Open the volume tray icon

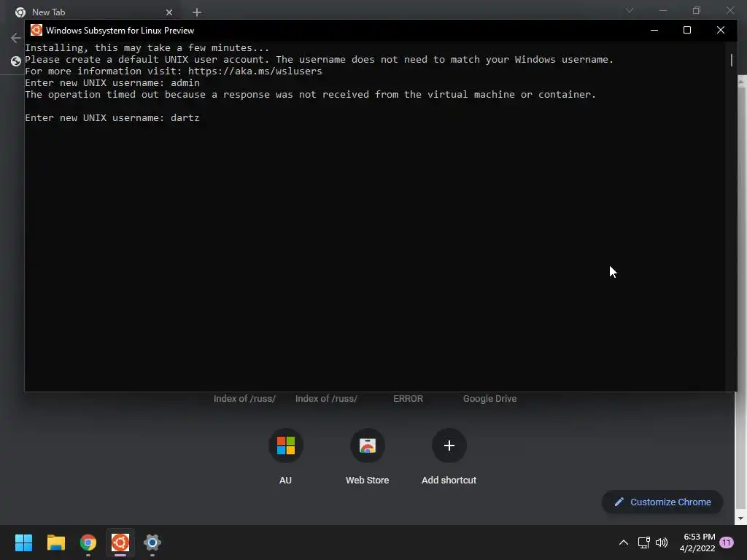tap(662, 542)
